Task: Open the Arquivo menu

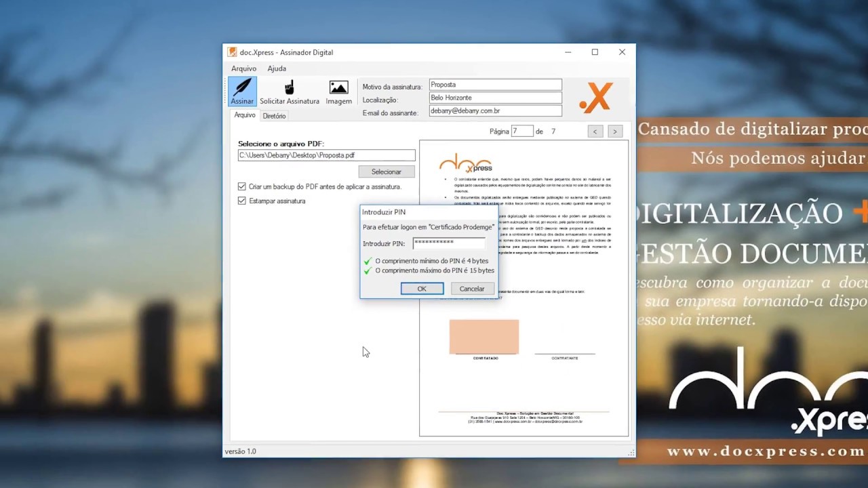Action: click(243, 68)
